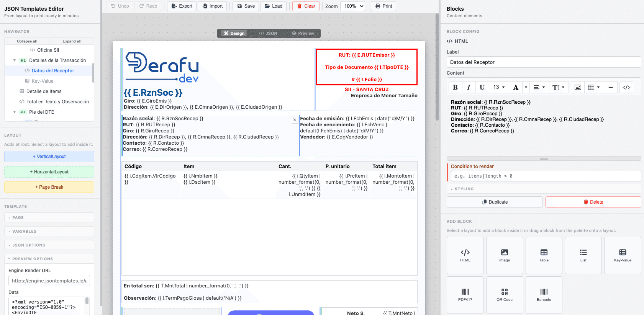
Task: Open the Zoom 100% dropdown
Action: 352,6
